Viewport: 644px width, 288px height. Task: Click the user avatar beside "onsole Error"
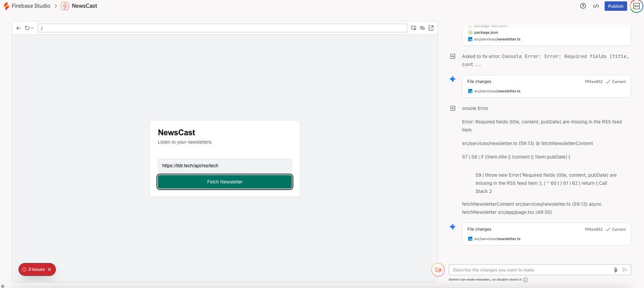[452, 108]
